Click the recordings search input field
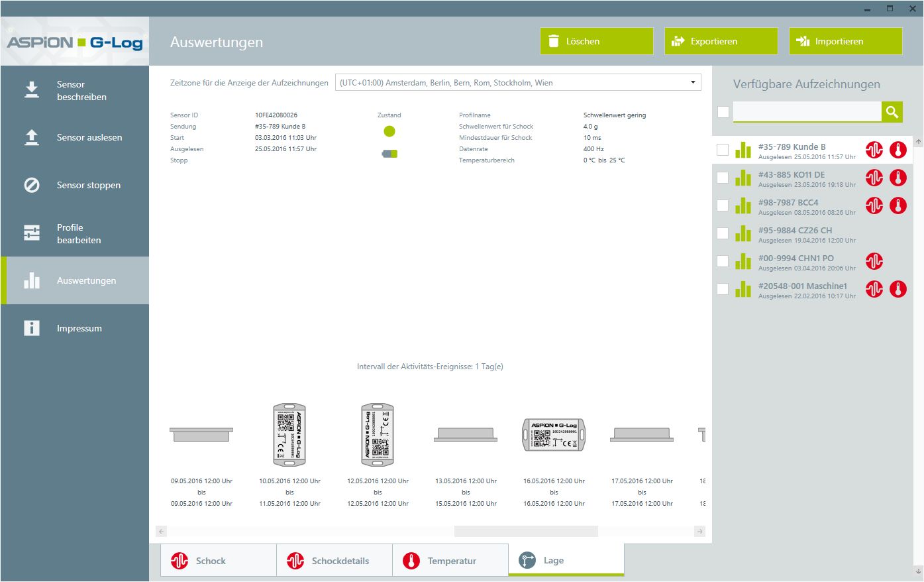Screen dimensions: 924x582 pyautogui.click(x=807, y=111)
